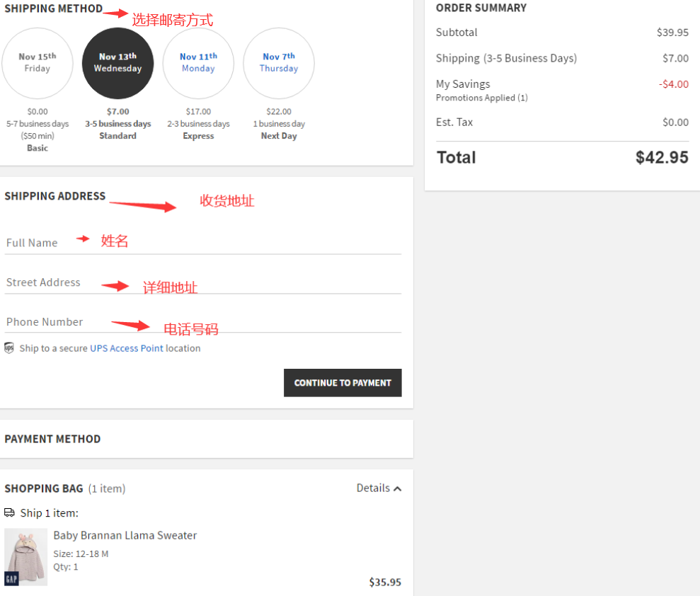Click the shipping truck icon
700x596 pixels.
click(9, 512)
